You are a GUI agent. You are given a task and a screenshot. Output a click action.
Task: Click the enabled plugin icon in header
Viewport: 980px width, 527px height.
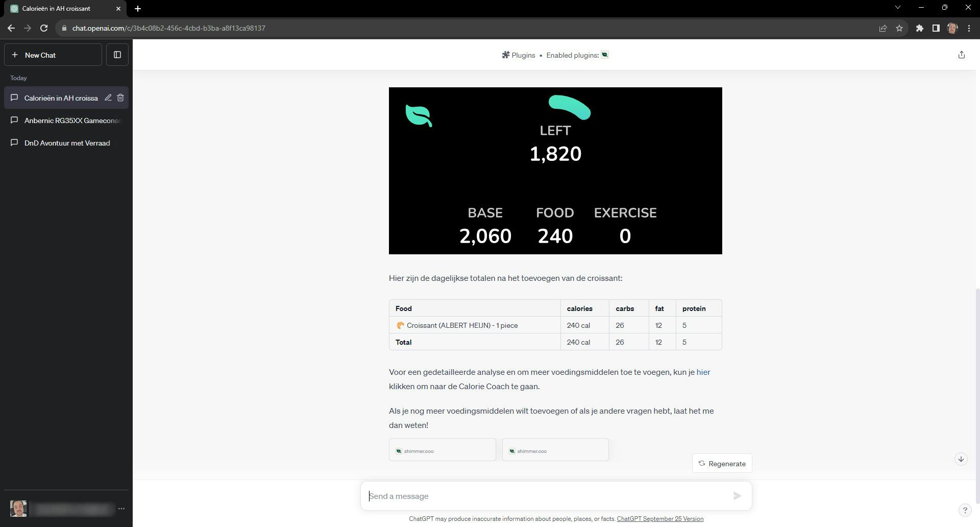(605, 55)
